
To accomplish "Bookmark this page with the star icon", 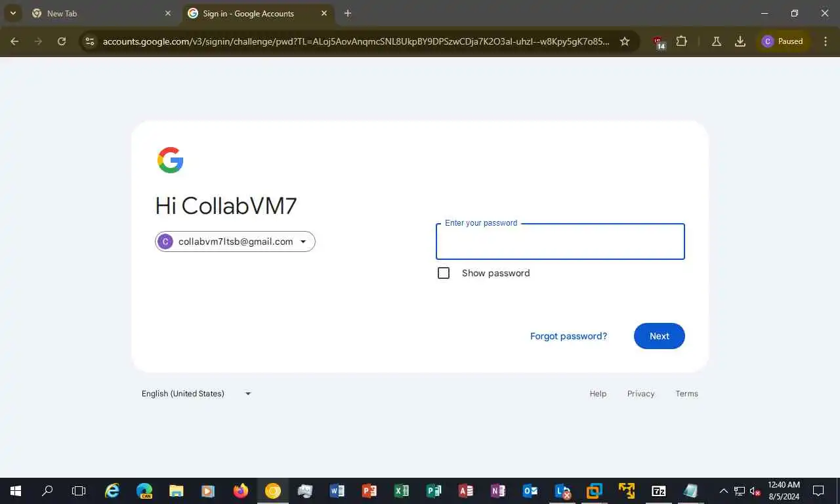I will 625,41.
